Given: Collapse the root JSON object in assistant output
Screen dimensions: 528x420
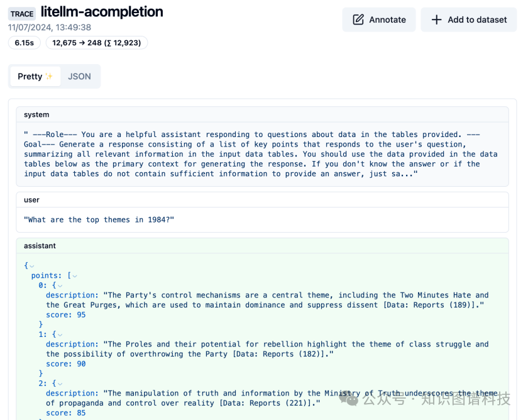Looking at the screenshot, I should pyautogui.click(x=32, y=266).
